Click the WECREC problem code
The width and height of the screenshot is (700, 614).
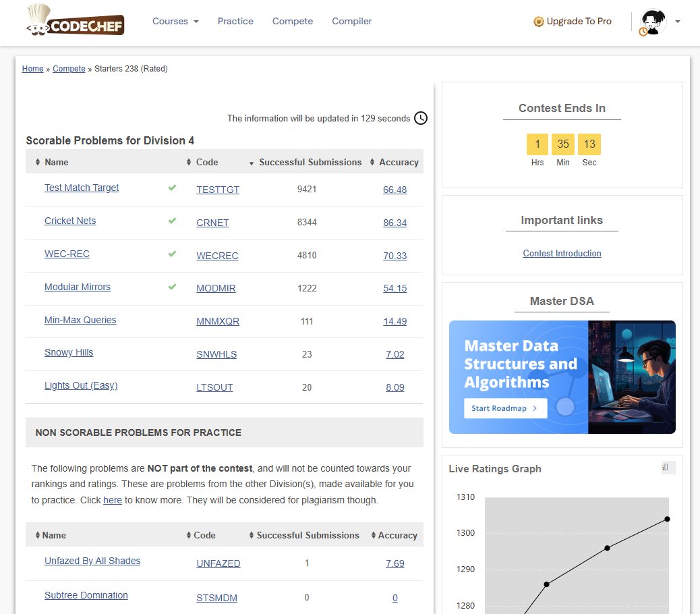[x=217, y=256]
